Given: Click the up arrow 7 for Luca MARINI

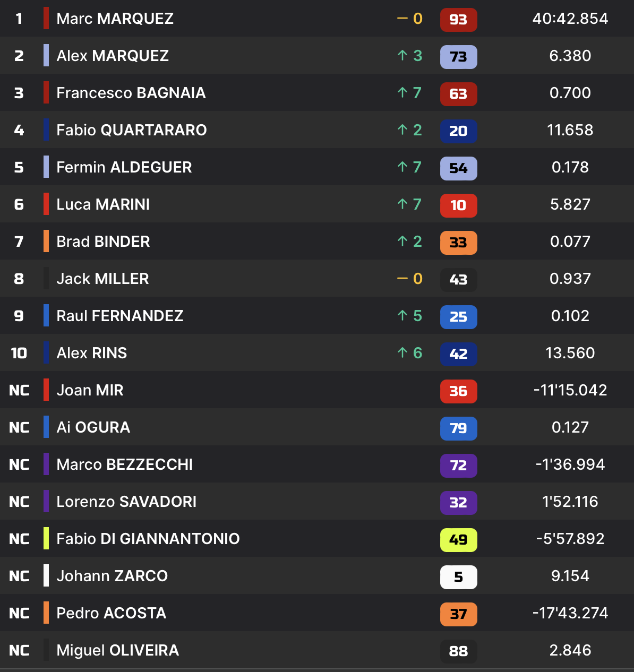Looking at the screenshot, I should (409, 204).
